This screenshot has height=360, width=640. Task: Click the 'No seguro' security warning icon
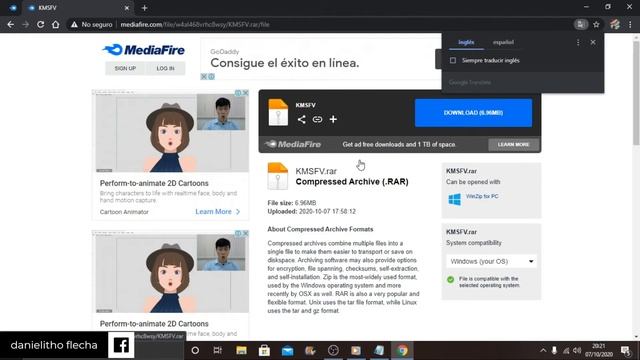[x=74, y=24]
